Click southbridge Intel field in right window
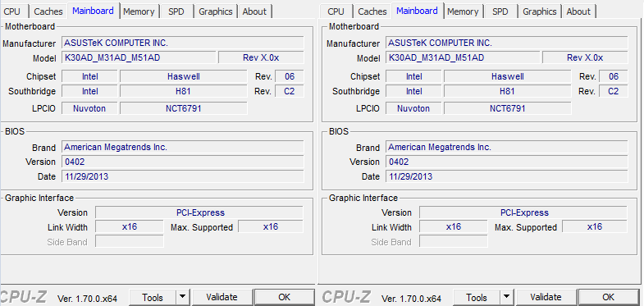The width and height of the screenshot is (644, 306). [x=413, y=91]
